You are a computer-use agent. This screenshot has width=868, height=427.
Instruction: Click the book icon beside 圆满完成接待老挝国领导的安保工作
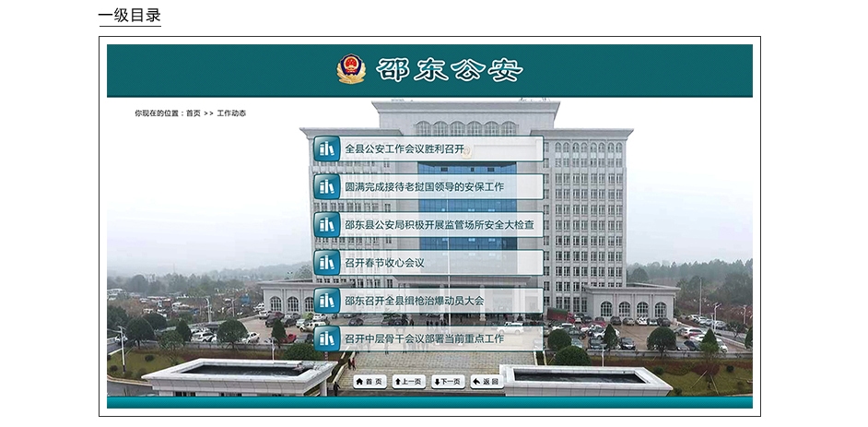tap(326, 187)
